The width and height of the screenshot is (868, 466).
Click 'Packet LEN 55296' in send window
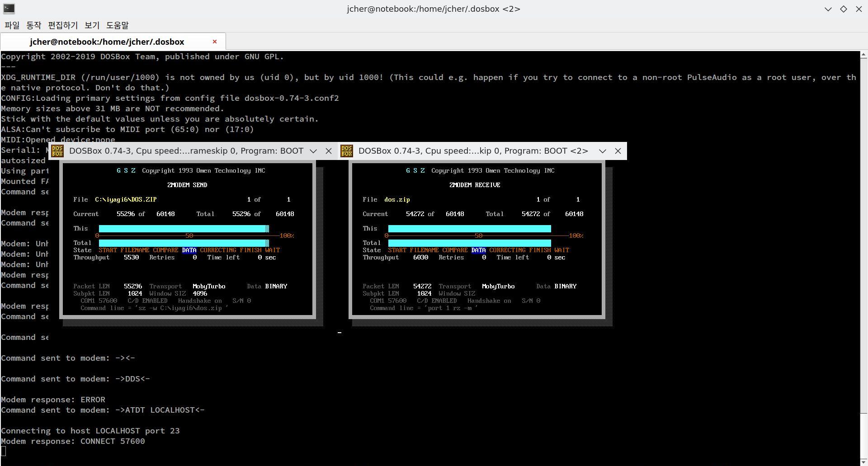tap(108, 286)
